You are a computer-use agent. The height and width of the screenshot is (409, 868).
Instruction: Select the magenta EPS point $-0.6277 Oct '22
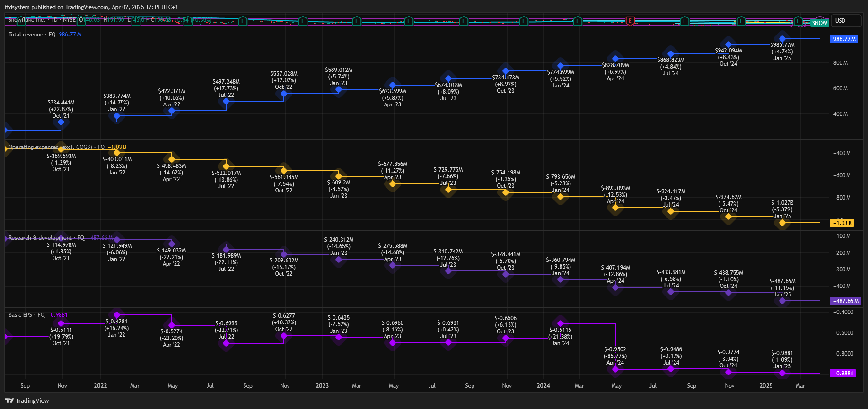point(284,336)
